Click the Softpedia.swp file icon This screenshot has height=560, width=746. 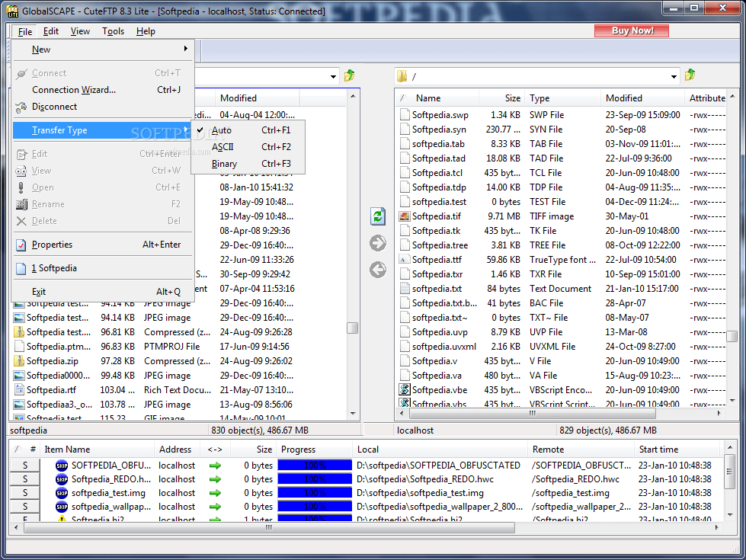point(405,114)
